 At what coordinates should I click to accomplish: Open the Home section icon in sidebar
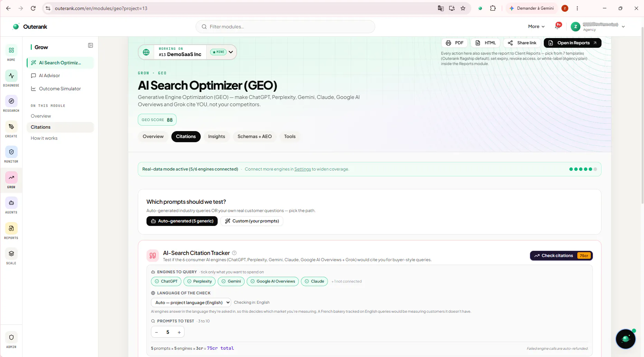tap(11, 51)
